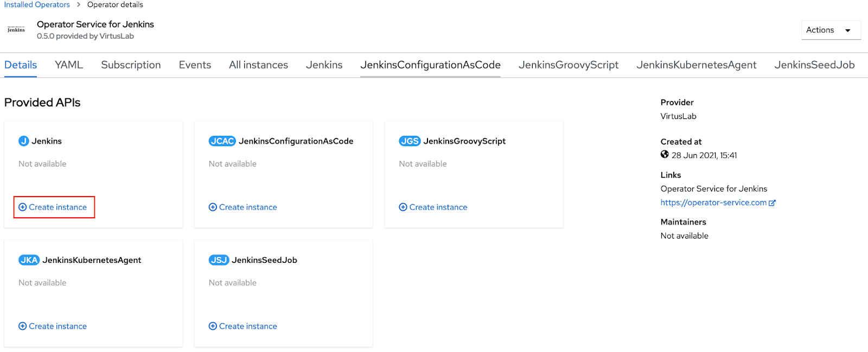Click the 'Provided APIs' heading

(42, 102)
